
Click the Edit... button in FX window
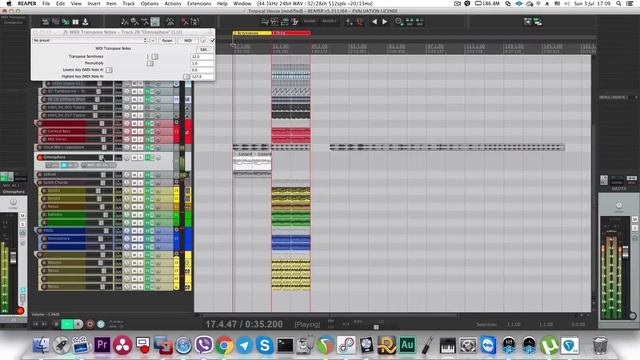[204, 49]
